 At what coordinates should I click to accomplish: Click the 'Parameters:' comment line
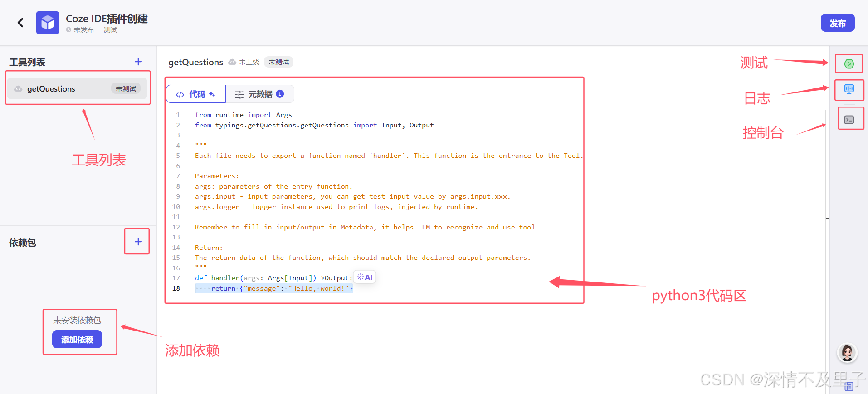coord(217,176)
